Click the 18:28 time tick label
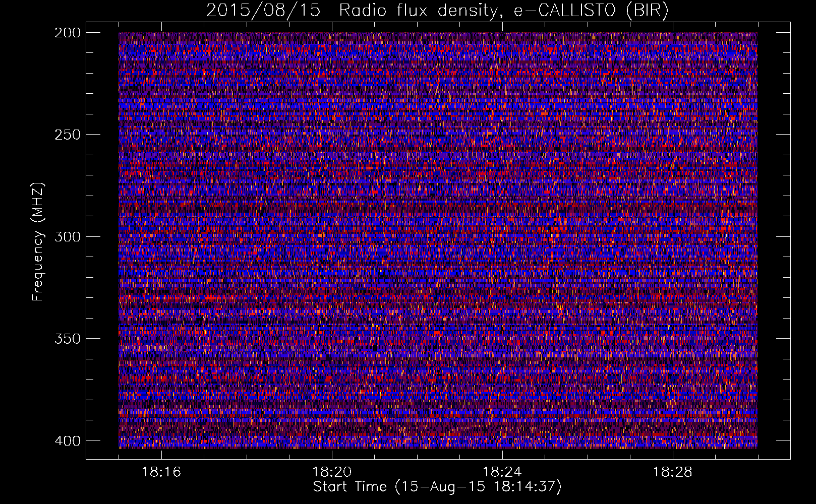Image resolution: width=816 pixels, height=504 pixels. (673, 472)
